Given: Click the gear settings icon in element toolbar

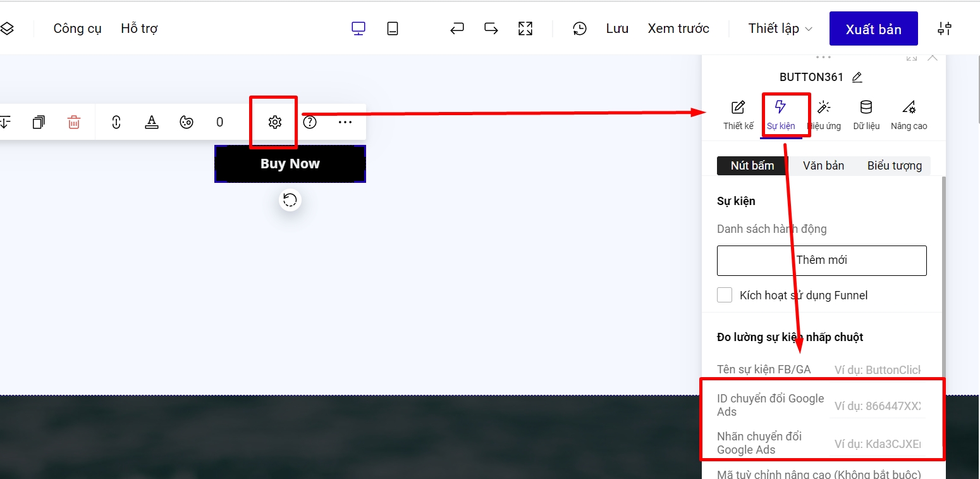Looking at the screenshot, I should [x=274, y=122].
